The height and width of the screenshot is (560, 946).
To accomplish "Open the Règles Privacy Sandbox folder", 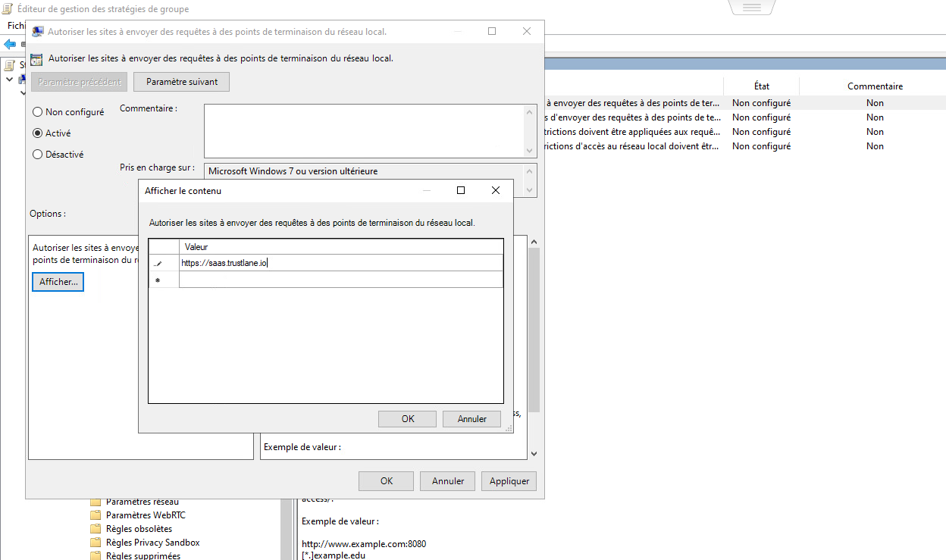I will tap(152, 543).
